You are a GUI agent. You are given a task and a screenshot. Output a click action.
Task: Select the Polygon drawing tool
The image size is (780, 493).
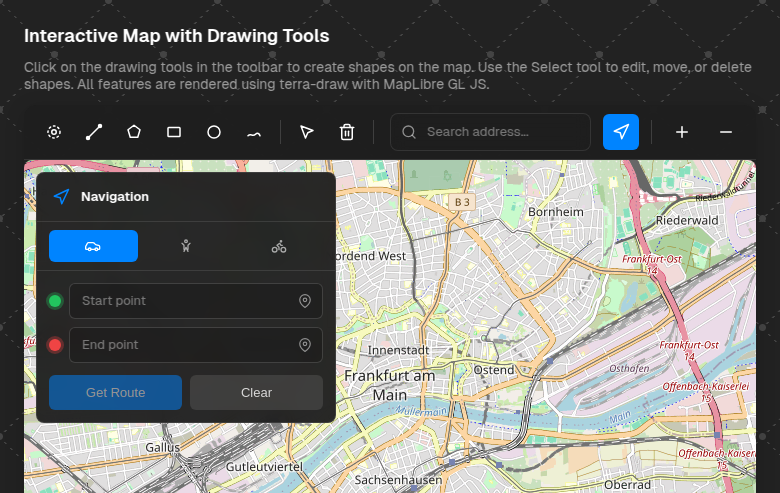[134, 132]
